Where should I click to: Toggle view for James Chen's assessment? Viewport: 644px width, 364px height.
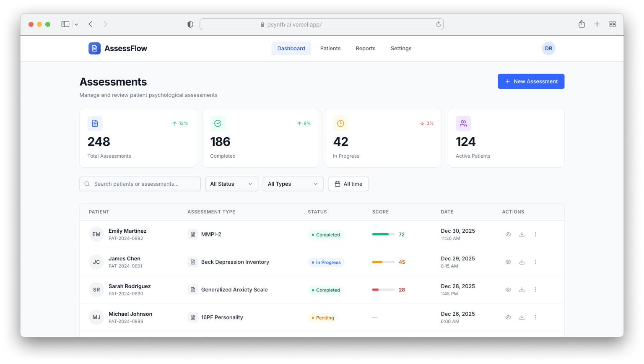pos(508,262)
